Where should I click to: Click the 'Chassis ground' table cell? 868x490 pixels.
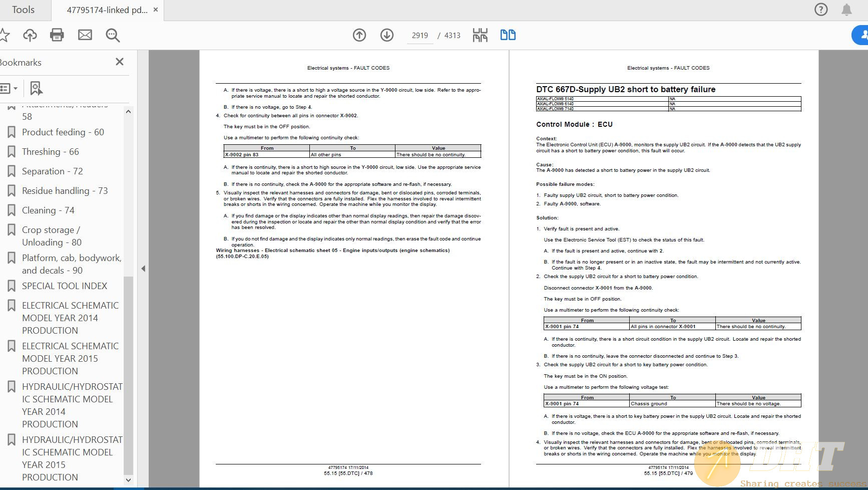(x=672, y=404)
